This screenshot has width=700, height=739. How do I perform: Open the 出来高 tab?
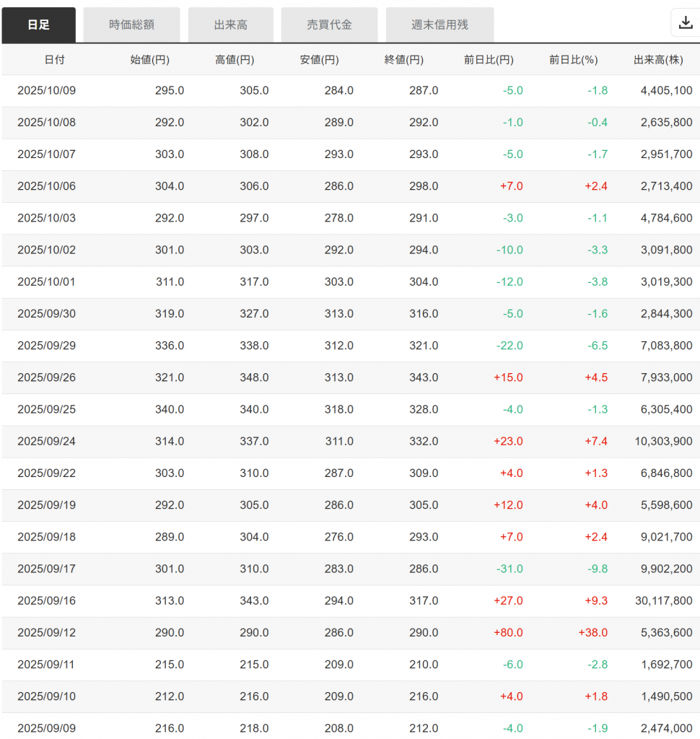(230, 25)
